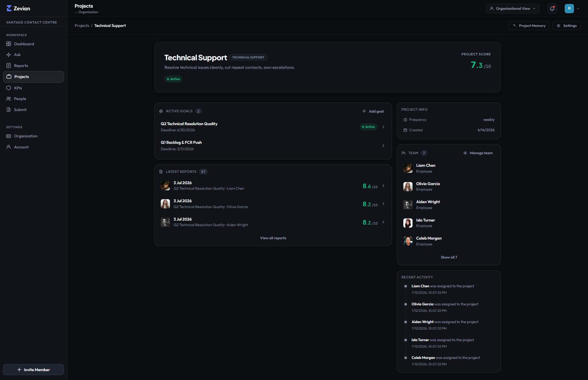Click the TECHNICAL SUPPORT tag badge
588x380 pixels.
click(248, 57)
